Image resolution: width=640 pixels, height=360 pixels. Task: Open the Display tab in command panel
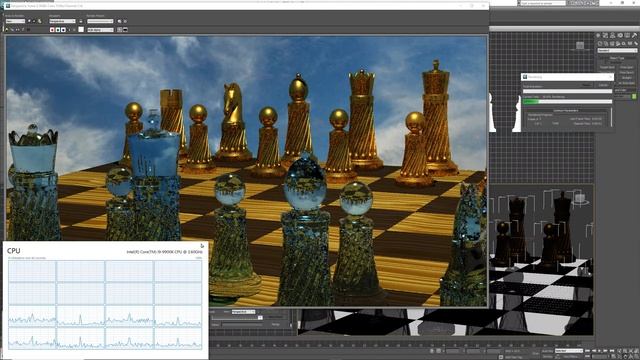(x=627, y=35)
